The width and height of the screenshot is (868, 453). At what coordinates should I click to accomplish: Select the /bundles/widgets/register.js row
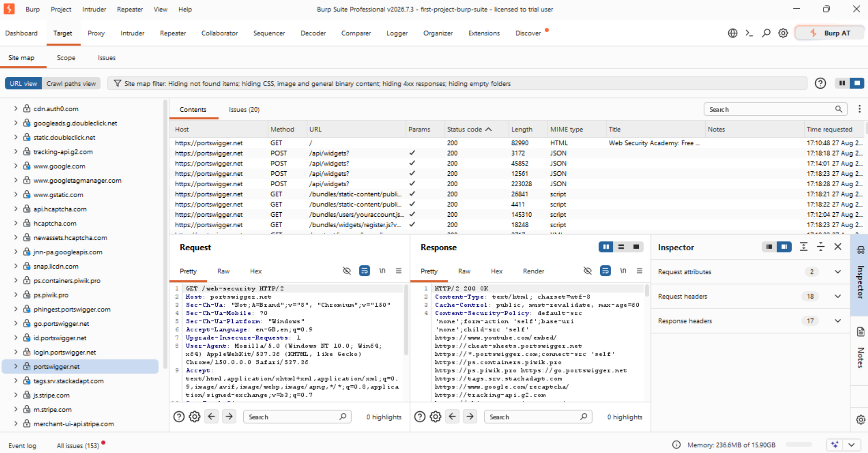tap(517, 225)
